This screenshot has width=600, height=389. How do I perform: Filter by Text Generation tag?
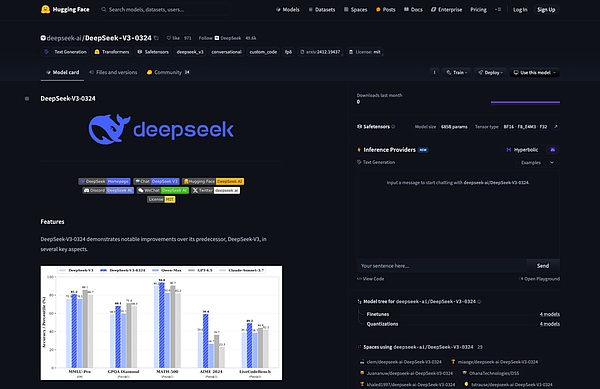pyautogui.click(x=65, y=52)
